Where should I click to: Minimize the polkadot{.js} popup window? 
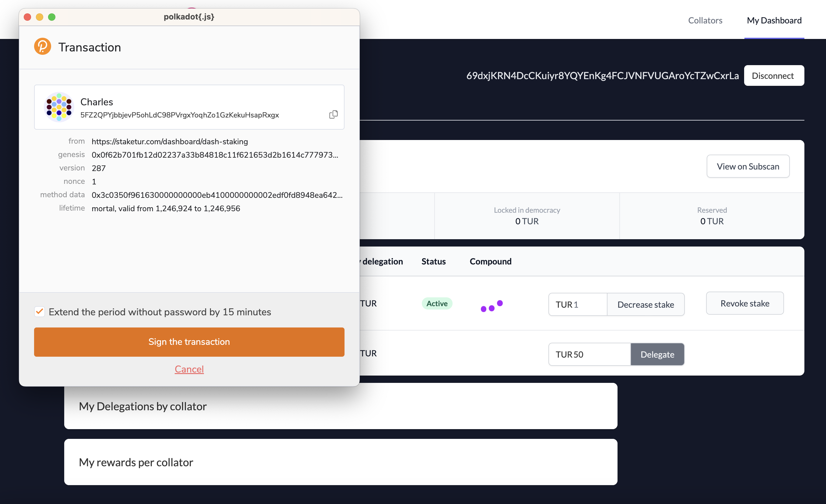tap(40, 17)
